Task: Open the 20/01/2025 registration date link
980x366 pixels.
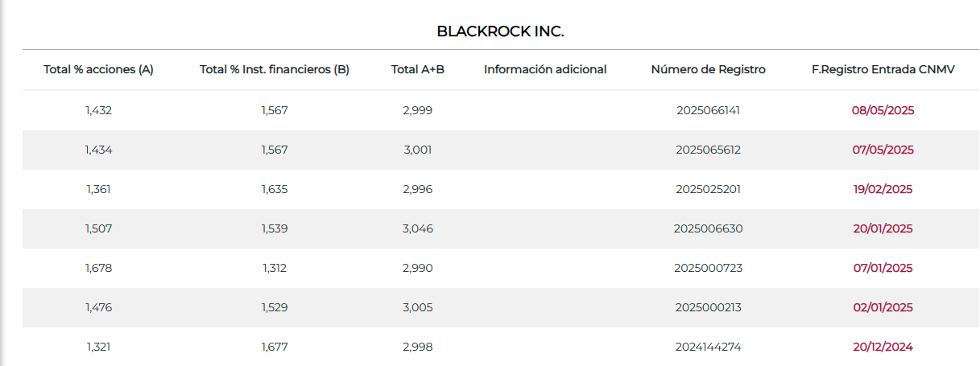Action: click(883, 228)
